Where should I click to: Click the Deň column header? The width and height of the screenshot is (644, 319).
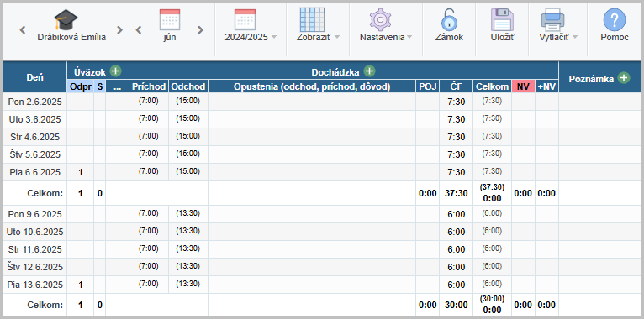(x=35, y=77)
